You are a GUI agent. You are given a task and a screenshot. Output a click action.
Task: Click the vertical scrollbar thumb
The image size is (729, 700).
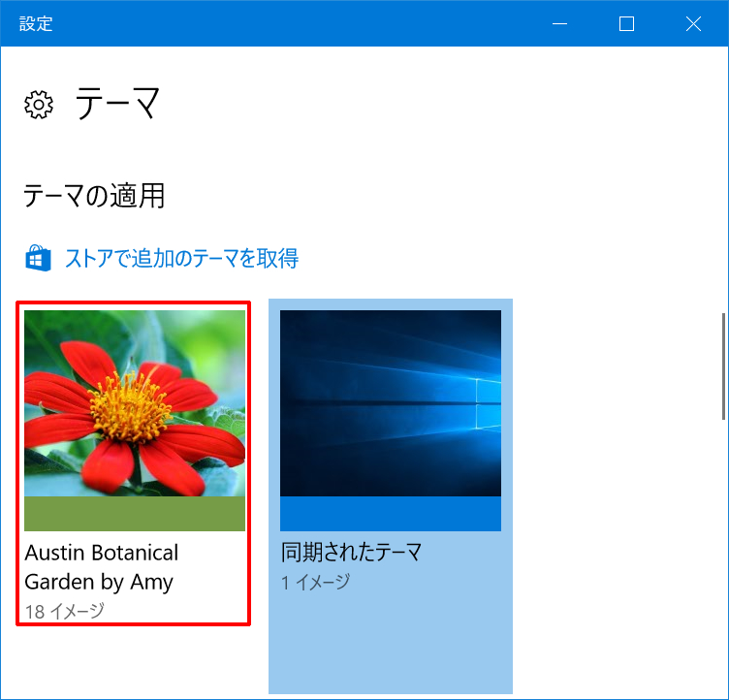click(x=723, y=366)
